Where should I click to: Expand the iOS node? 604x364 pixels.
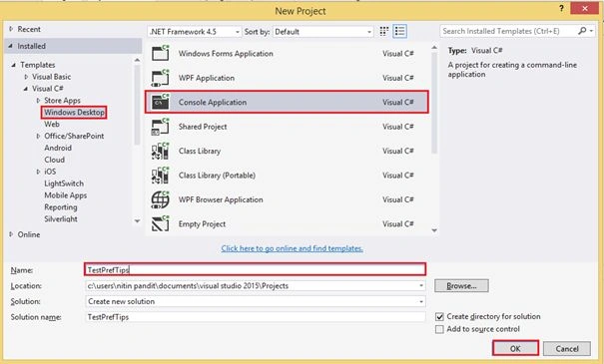click(38, 172)
